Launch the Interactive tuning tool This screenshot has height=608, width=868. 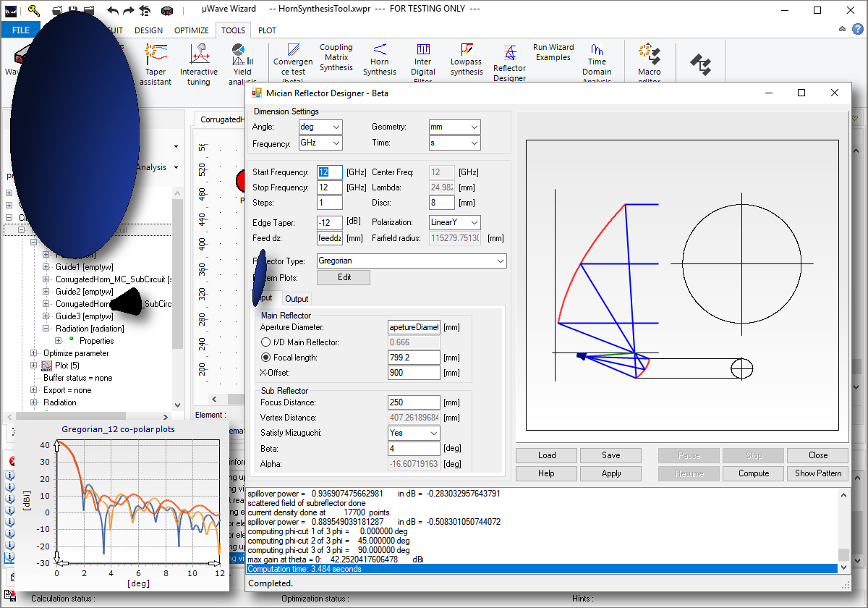(x=199, y=64)
